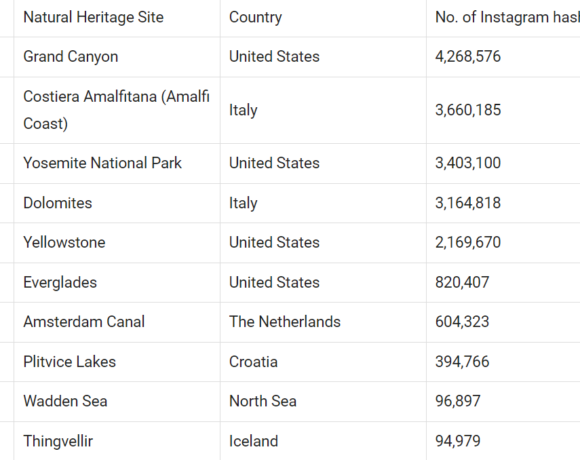
Task: Click the Yellowstone cell
Action: click(x=117, y=243)
